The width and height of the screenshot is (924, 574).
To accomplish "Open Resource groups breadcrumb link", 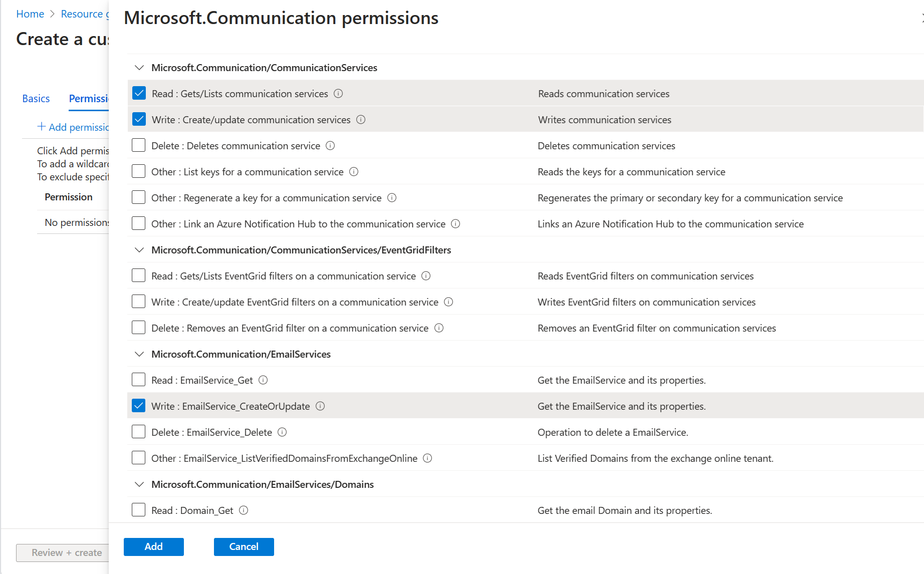I will (85, 14).
